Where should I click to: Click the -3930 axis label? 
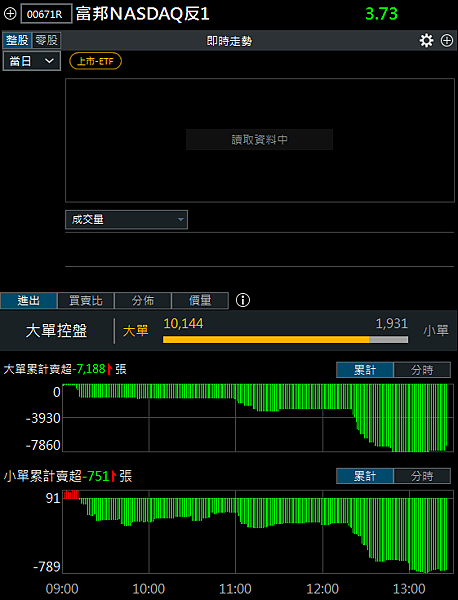[x=43, y=418]
